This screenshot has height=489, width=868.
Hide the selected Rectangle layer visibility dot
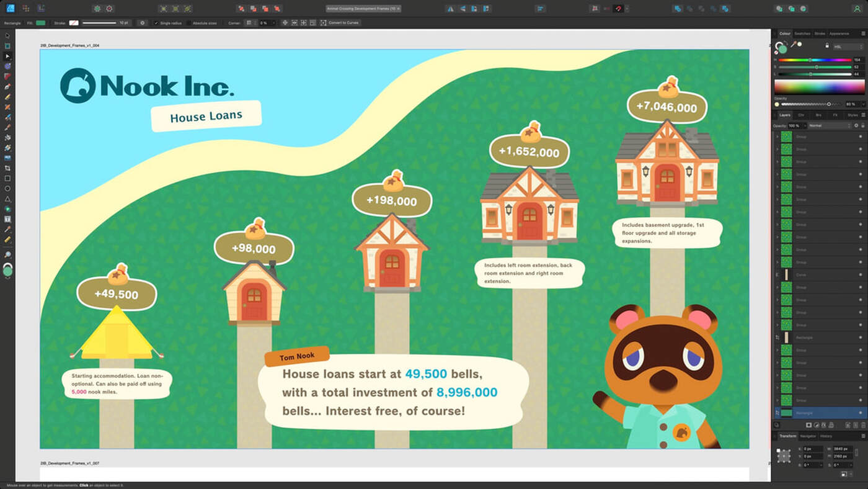click(861, 413)
